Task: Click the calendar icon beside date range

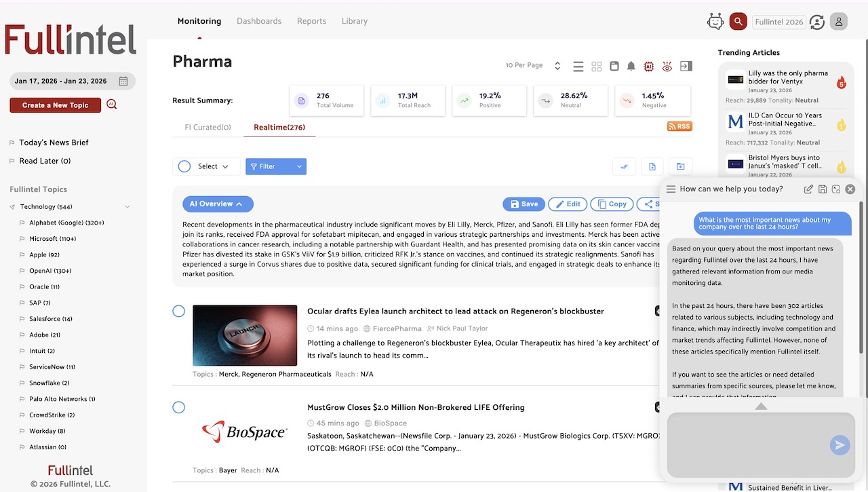Action: point(123,81)
